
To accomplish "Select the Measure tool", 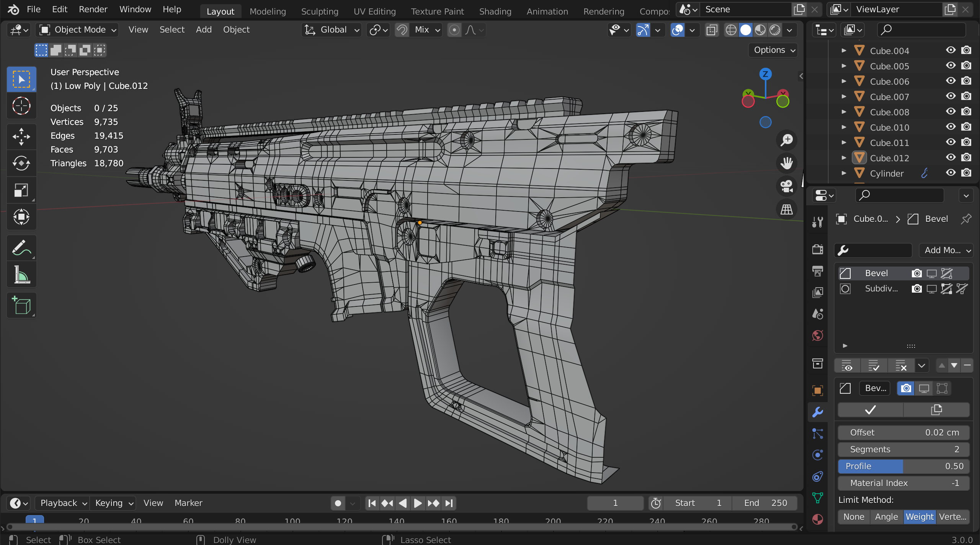I will [x=21, y=275].
